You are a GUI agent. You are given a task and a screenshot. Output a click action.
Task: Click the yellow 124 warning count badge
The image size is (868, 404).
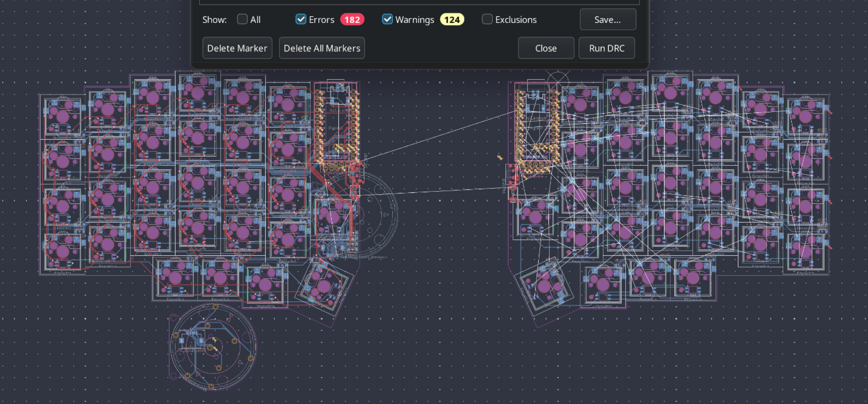452,19
